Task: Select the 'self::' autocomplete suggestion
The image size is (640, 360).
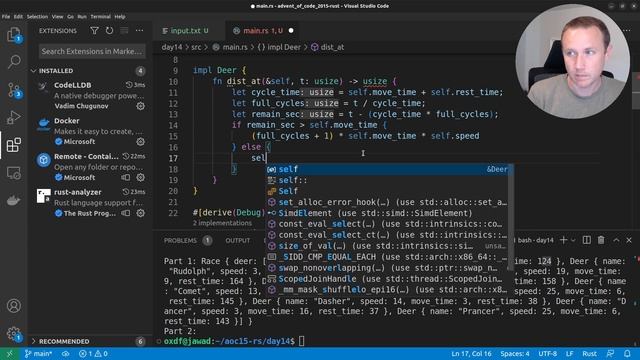Action: pyautogui.click(x=388, y=180)
